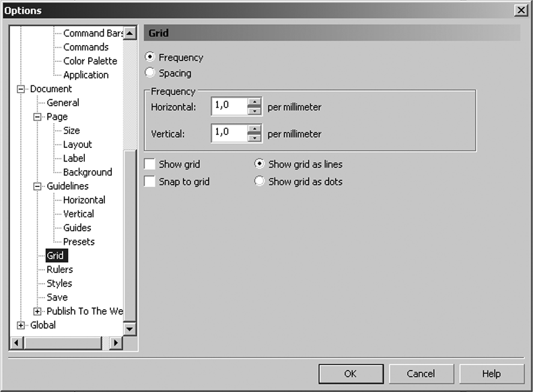This screenshot has height=392, width=533.
Task: Open Presets under Guidelines
Action: coord(79,242)
